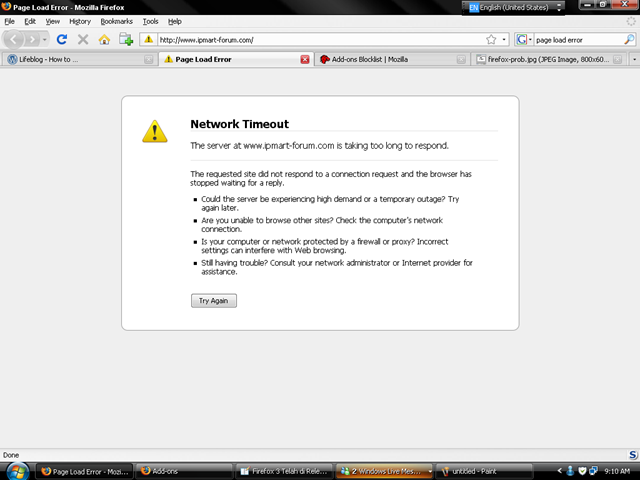Screen dimensions: 640x480
Task: Click the search magnifier icon
Action: [629, 39]
